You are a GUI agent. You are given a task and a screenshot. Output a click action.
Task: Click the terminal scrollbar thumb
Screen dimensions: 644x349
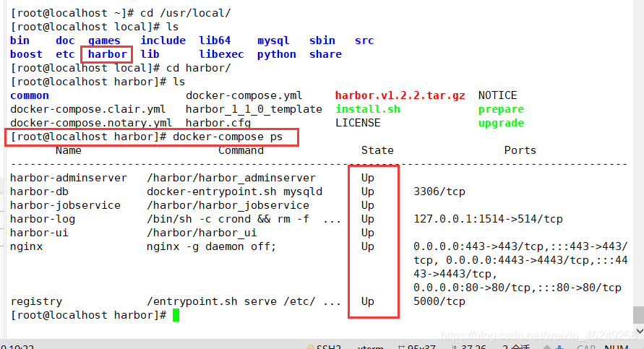tap(639, 315)
